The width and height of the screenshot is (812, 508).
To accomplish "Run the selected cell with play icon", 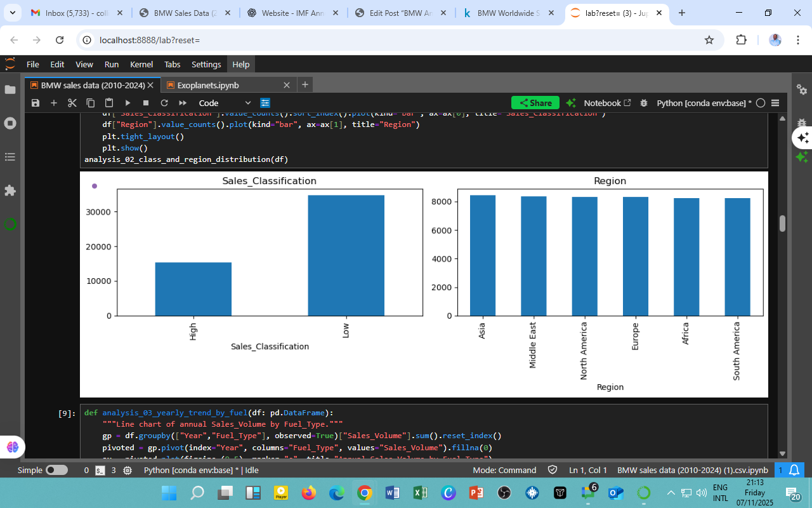I will pos(128,103).
